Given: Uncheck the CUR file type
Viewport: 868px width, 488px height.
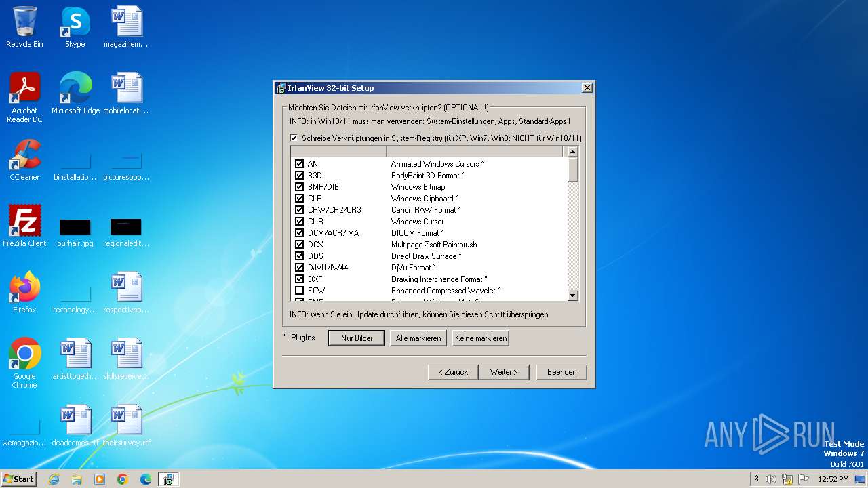Looking at the screenshot, I should 299,222.
